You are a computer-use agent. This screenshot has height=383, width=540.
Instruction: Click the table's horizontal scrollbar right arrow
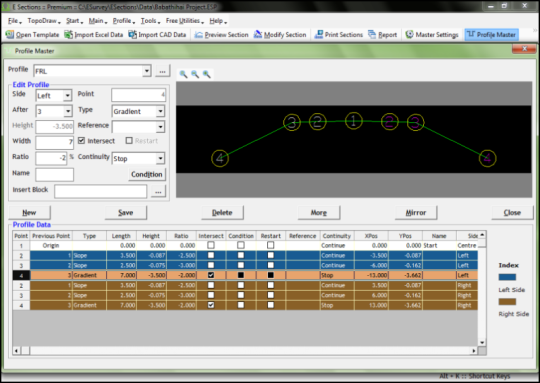point(474,351)
